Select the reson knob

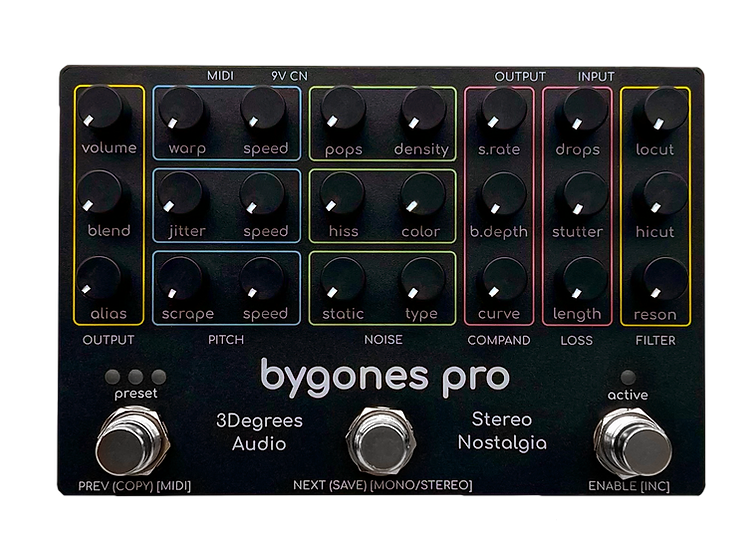[666, 279]
